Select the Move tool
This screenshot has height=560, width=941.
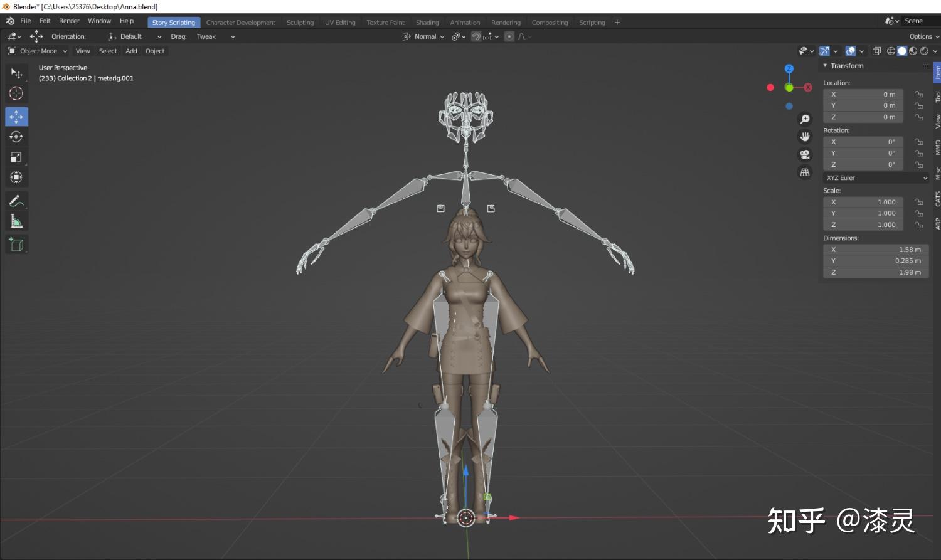[16, 116]
